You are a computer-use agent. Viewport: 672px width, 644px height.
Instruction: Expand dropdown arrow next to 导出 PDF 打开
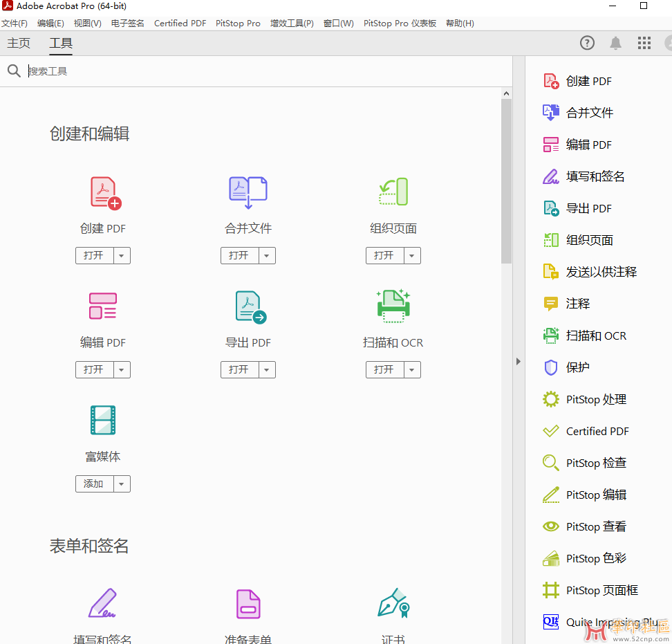[267, 369]
